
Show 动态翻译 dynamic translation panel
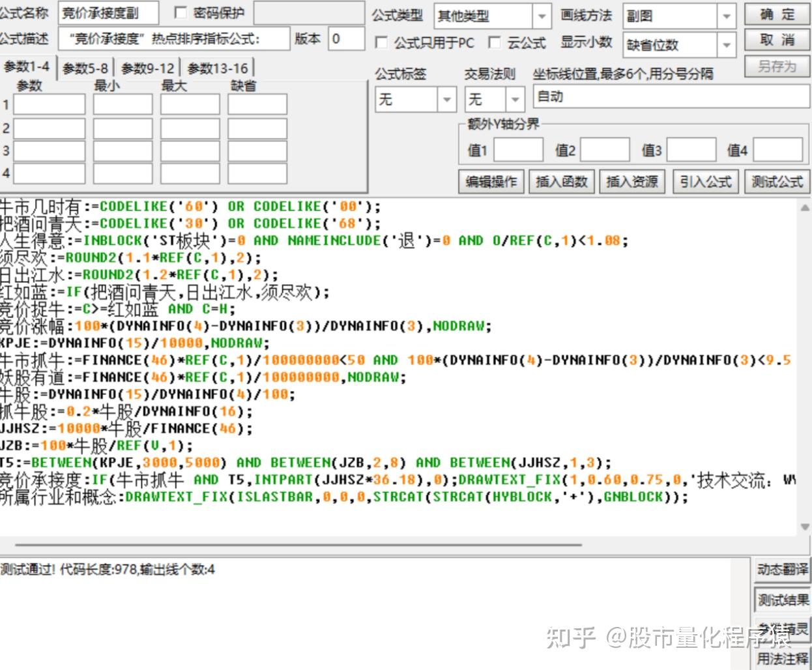782,570
